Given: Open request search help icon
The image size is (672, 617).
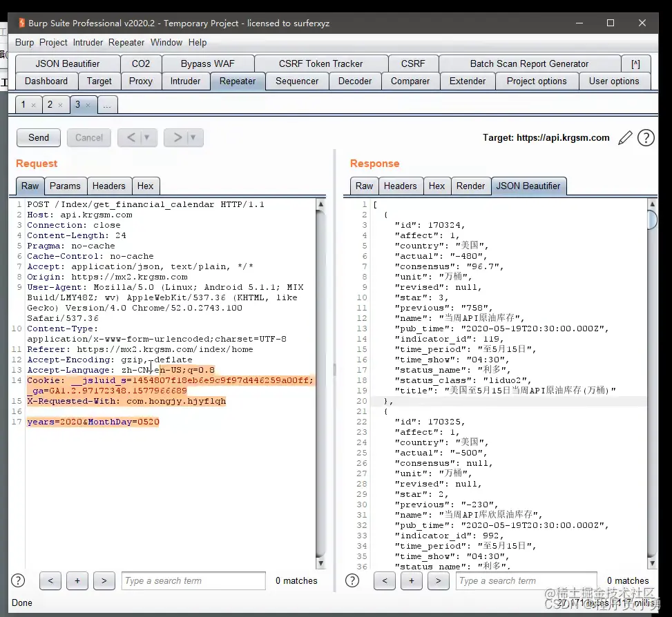Looking at the screenshot, I should (18, 580).
